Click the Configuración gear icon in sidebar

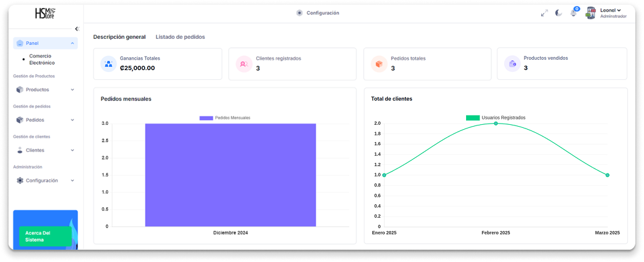click(20, 180)
